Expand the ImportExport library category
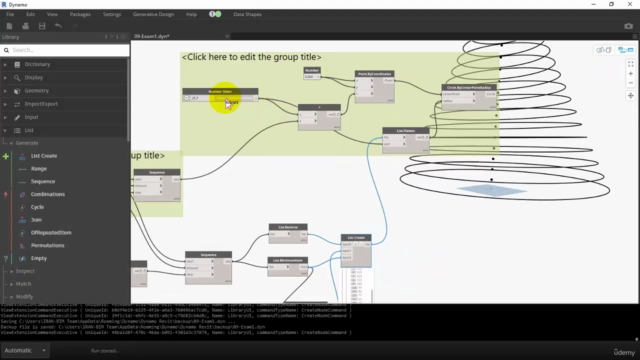The width and height of the screenshot is (640, 360). click(x=5, y=104)
